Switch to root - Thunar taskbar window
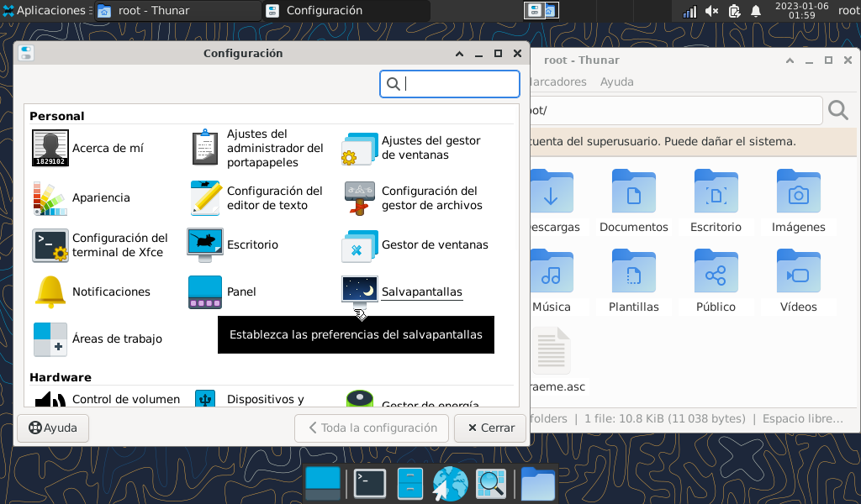Viewport: 861px width, 504px height. (x=177, y=11)
